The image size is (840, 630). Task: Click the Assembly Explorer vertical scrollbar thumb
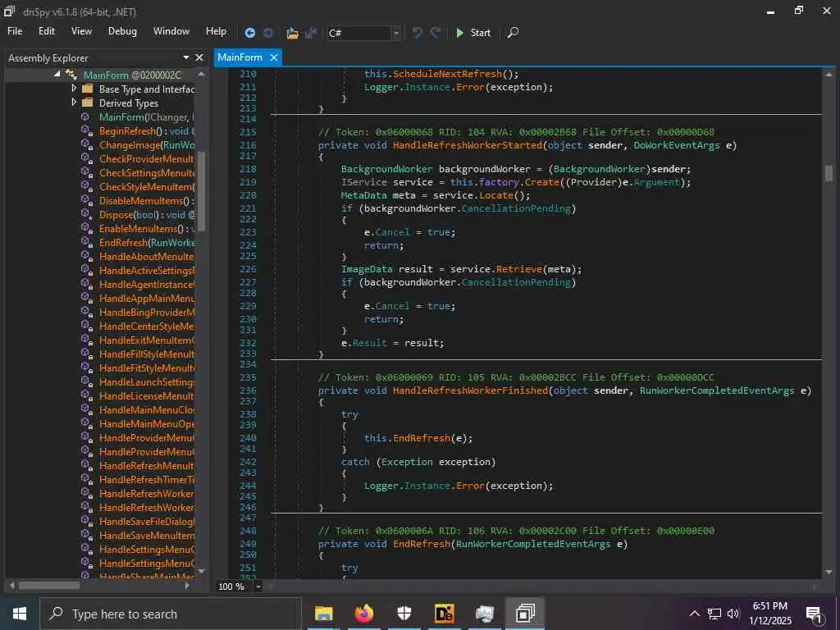(202, 191)
